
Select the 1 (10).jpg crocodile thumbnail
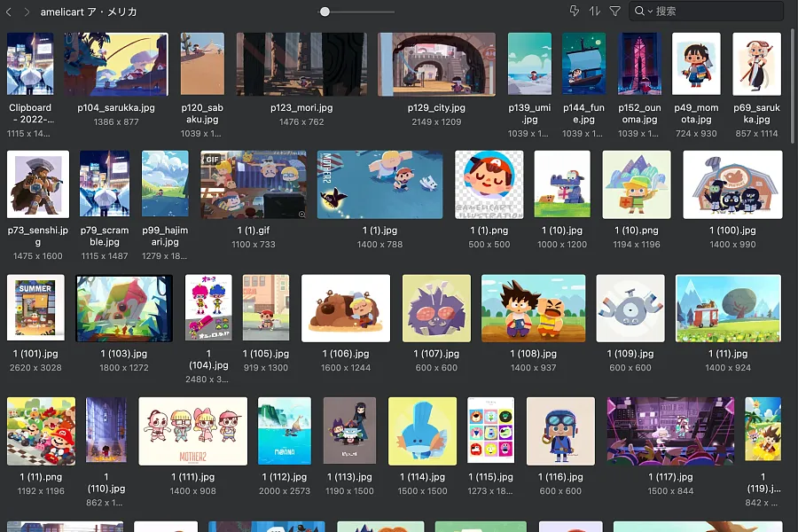pyautogui.click(x=562, y=184)
